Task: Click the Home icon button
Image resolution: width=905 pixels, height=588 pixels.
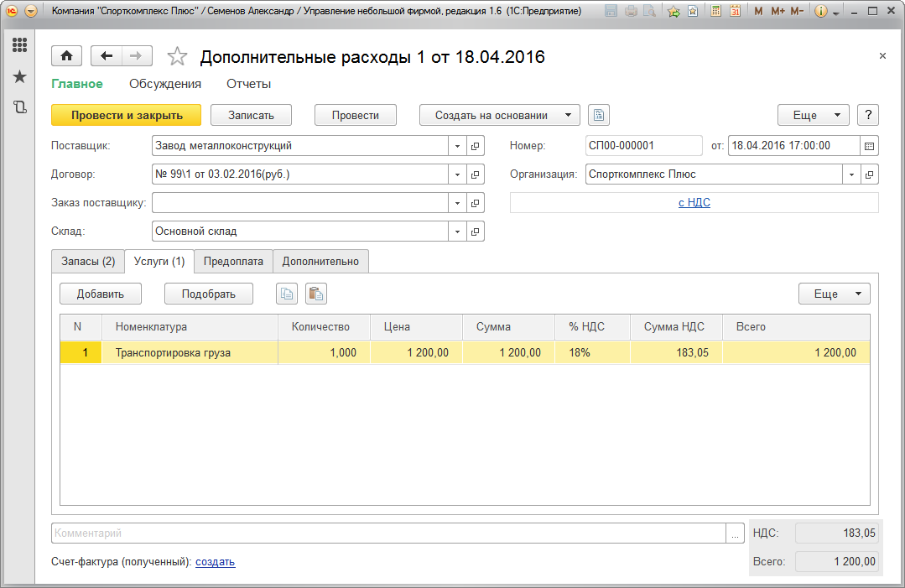Action: click(66, 56)
